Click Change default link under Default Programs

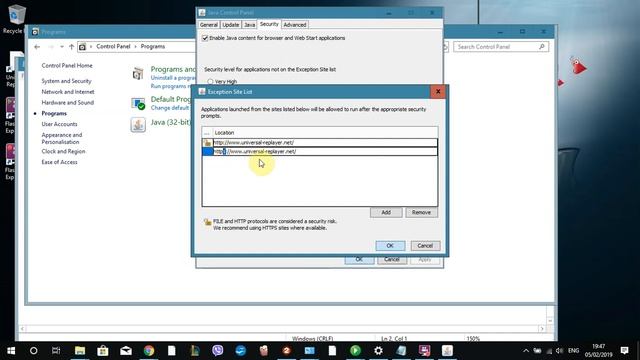click(170, 108)
